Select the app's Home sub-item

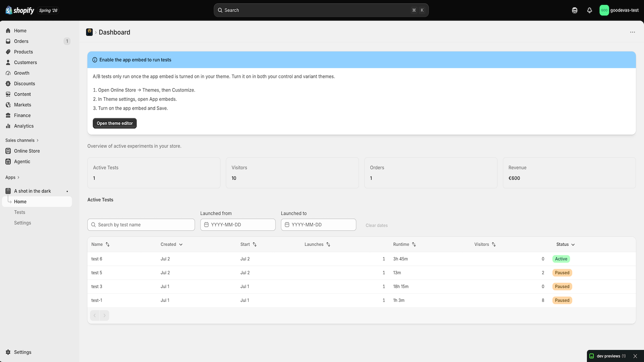(37, 202)
